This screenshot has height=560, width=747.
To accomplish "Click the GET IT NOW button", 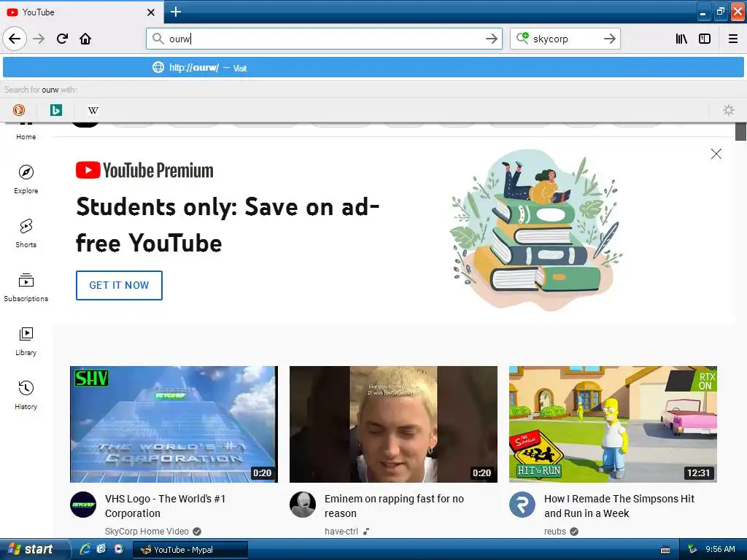I will coord(119,285).
